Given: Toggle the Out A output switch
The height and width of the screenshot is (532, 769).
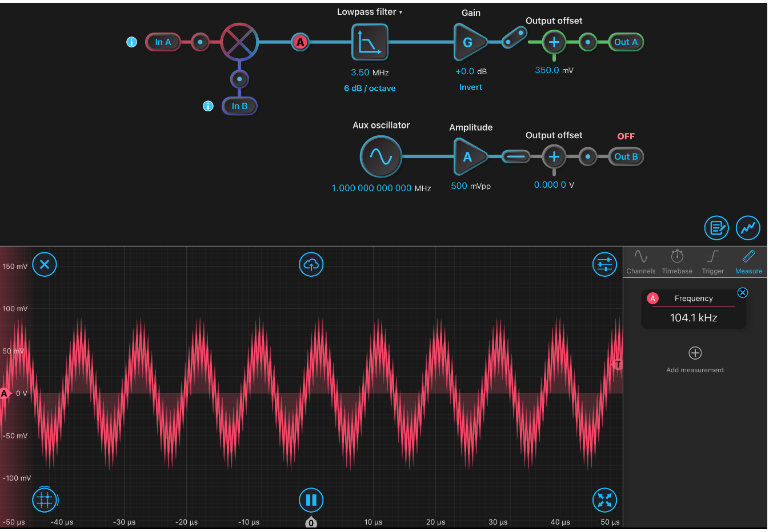Looking at the screenshot, I should pos(514,39).
